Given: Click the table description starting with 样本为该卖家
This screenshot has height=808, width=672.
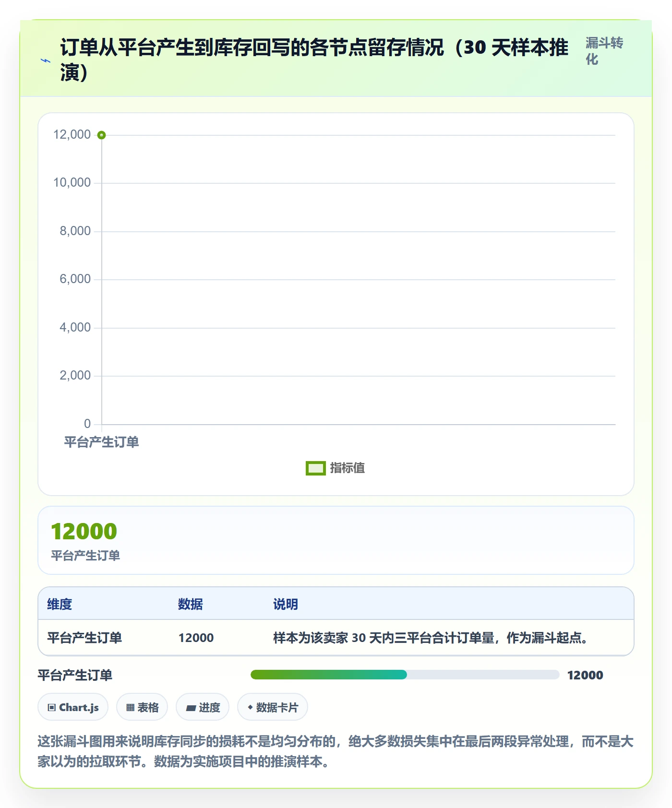Looking at the screenshot, I should pyautogui.click(x=432, y=638).
